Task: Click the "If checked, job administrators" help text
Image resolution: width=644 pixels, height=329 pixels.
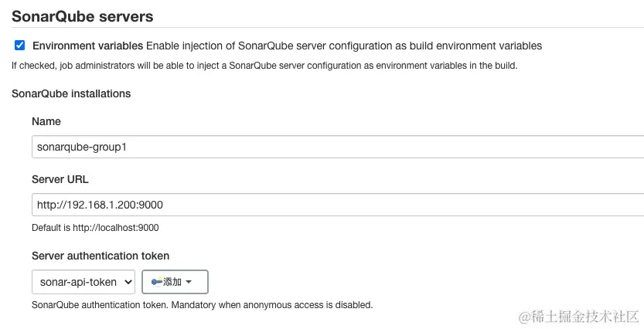Action: 264,66
